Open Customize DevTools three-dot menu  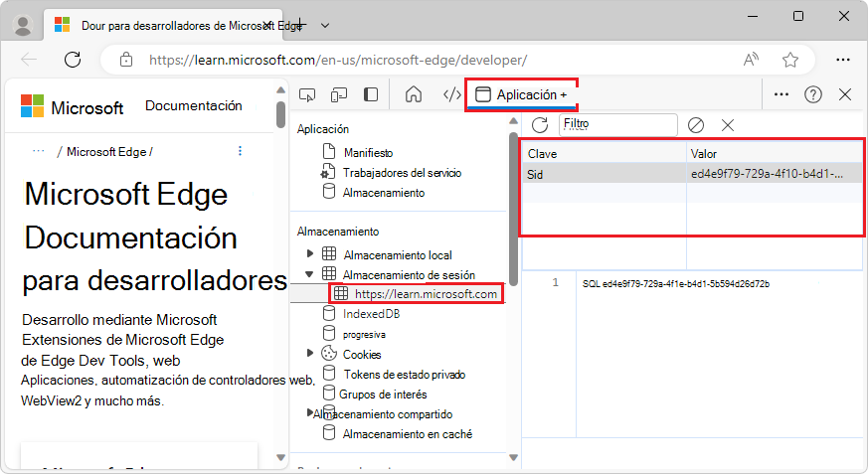[x=781, y=94]
